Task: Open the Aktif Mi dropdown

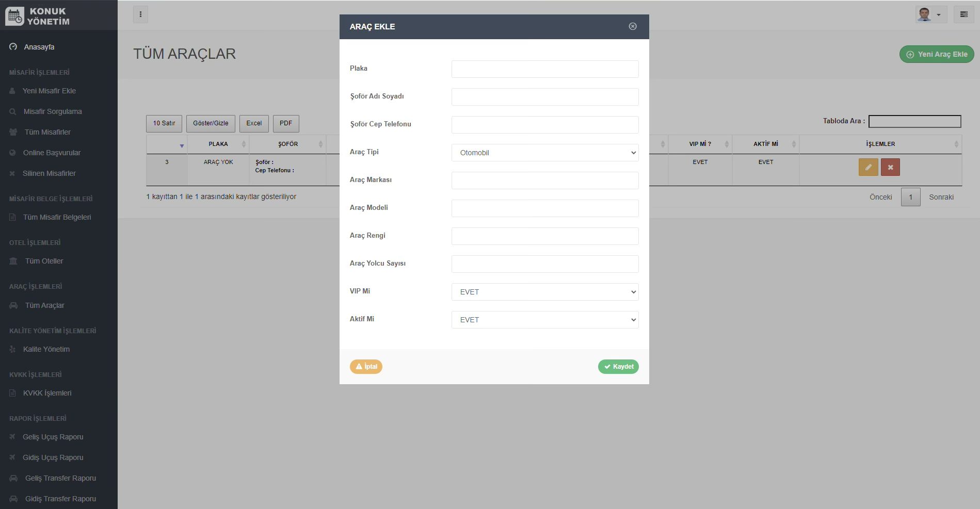Action: click(x=544, y=320)
